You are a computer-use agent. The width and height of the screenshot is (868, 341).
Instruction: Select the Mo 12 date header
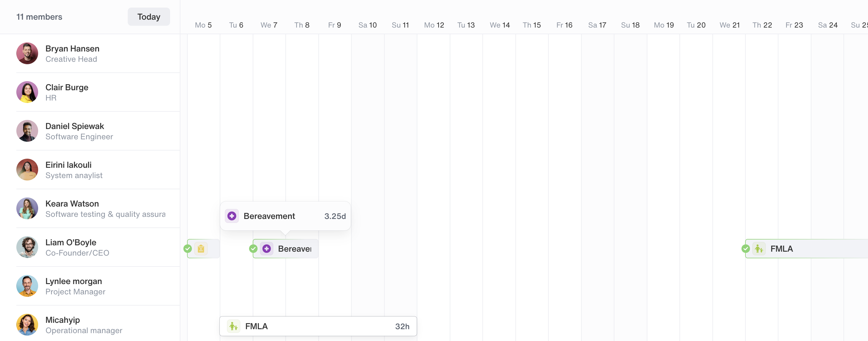coord(434,25)
